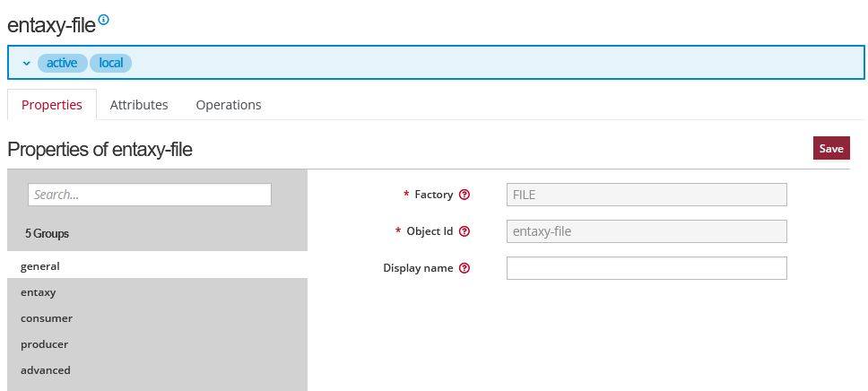Collapse the status bar chevron
Image resolution: width=868 pixels, height=391 pixels.
(27, 64)
